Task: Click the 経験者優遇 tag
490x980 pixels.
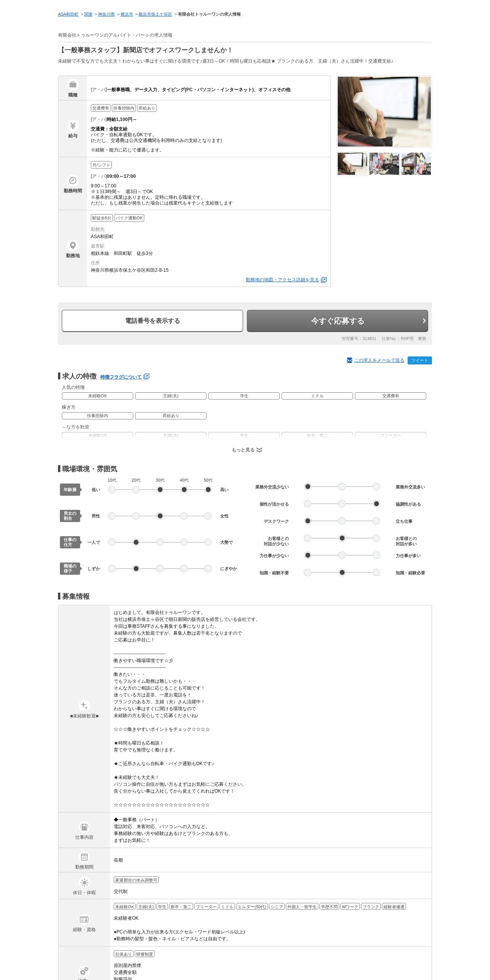Action: tap(394, 907)
